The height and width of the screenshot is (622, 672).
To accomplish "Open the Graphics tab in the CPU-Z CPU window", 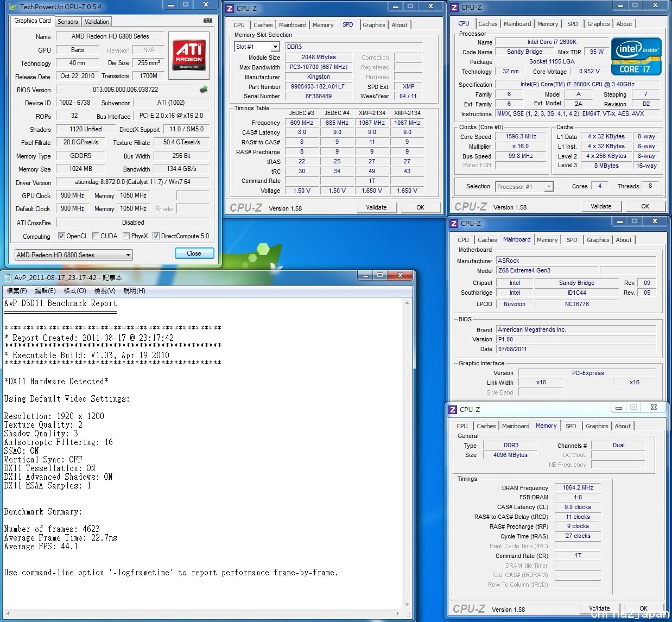I will point(599,24).
